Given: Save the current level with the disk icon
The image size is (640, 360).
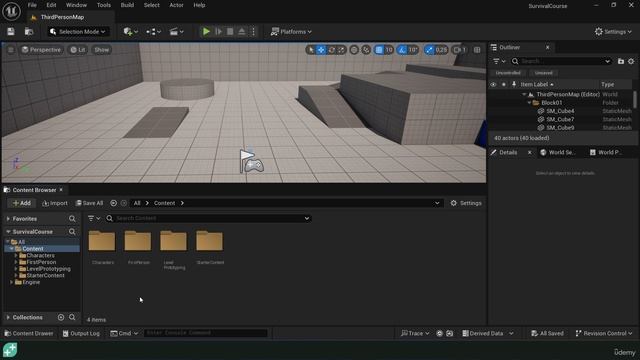Looking at the screenshot, I should 11,31.
